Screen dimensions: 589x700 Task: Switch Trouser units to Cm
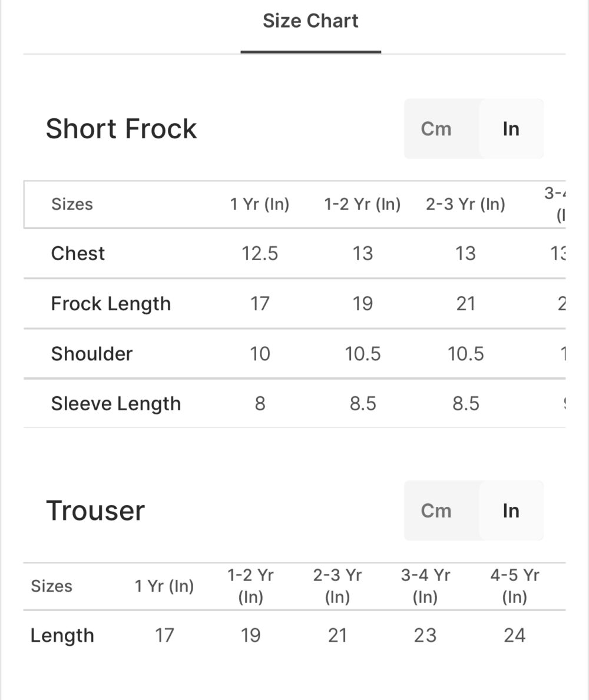[436, 510]
